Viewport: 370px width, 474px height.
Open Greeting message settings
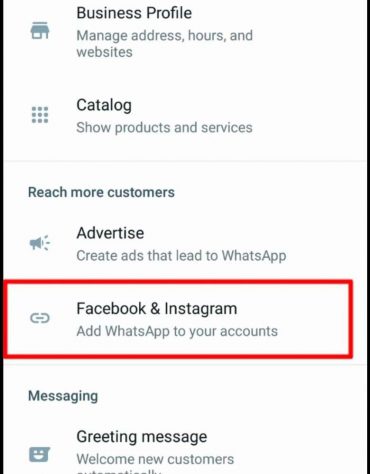[x=185, y=448]
